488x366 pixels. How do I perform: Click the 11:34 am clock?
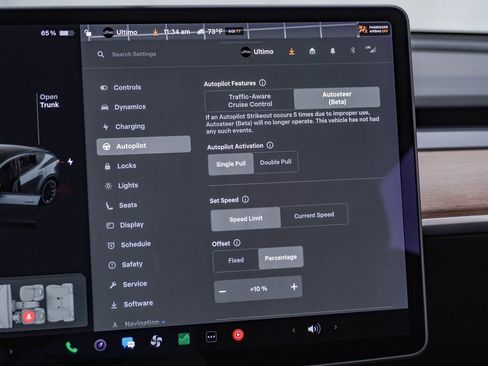[x=177, y=32]
